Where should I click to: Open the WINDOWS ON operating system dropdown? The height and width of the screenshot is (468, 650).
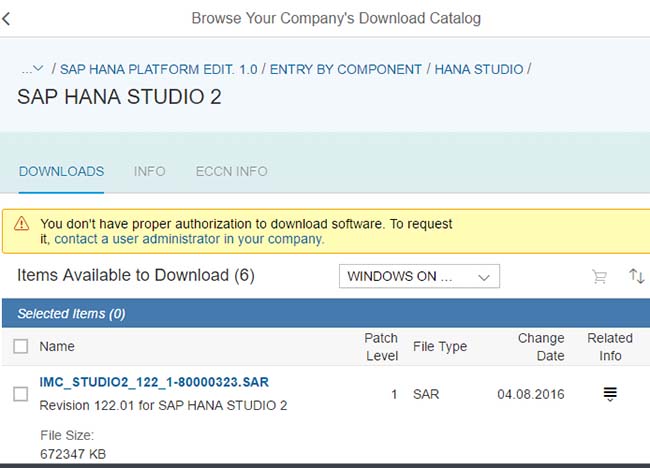click(419, 276)
